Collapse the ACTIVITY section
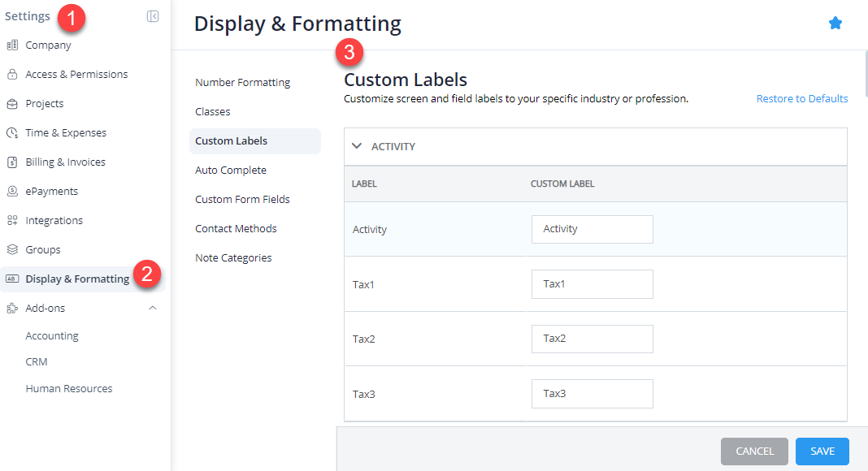The width and height of the screenshot is (868, 471). coord(357,147)
